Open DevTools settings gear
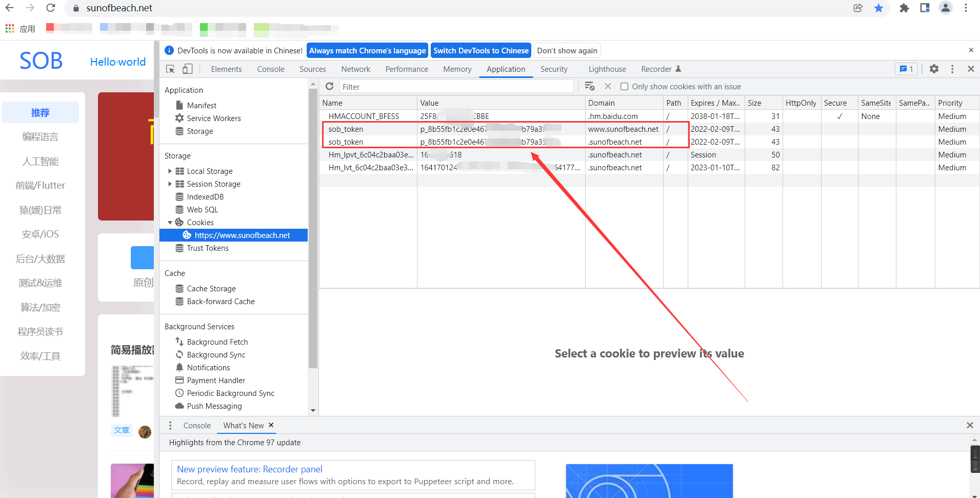 pyautogui.click(x=934, y=69)
